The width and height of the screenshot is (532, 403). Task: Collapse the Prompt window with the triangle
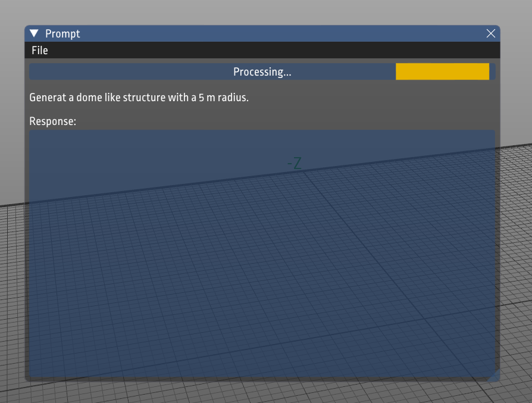pos(34,33)
